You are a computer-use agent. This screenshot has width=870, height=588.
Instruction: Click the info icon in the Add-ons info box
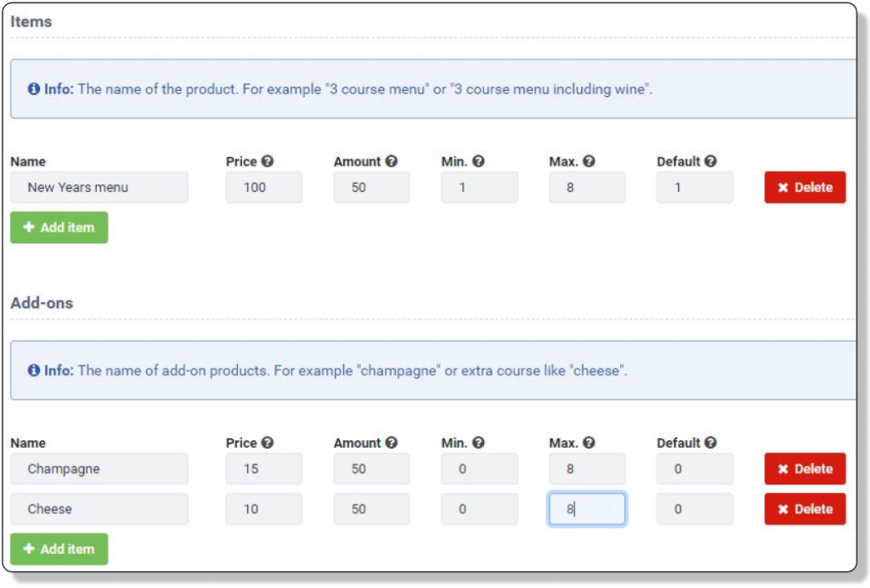click(x=34, y=370)
